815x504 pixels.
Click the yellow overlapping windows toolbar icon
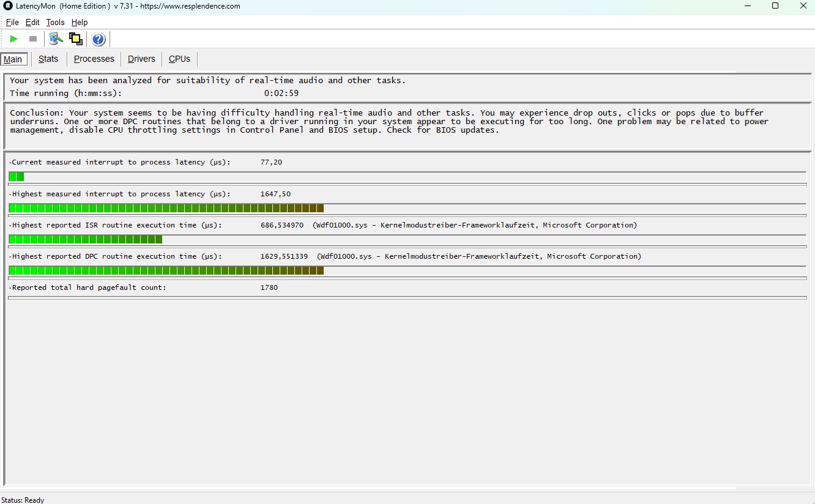pyautogui.click(x=76, y=39)
